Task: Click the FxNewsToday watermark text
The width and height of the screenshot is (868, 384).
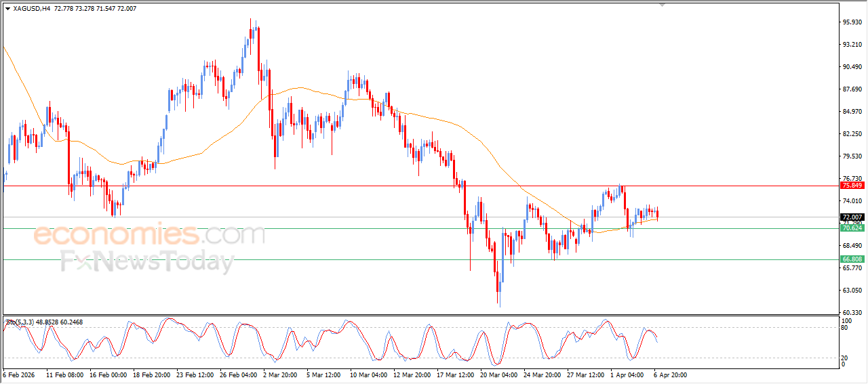Action: tap(147, 261)
